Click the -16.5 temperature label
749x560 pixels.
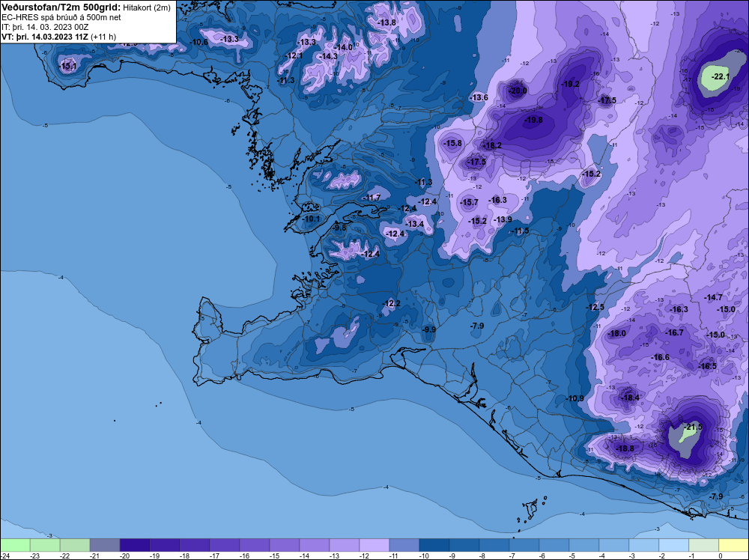[708, 366]
